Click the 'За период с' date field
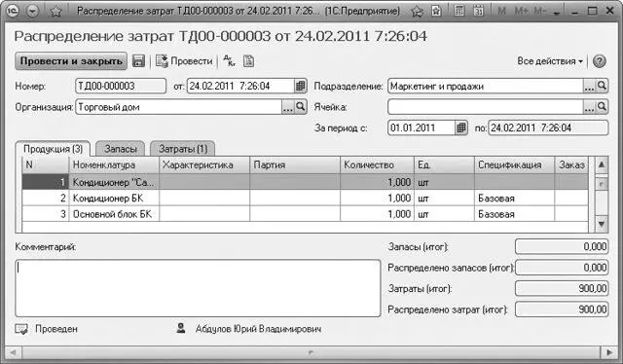The width and height of the screenshot is (623, 364). coord(421,127)
